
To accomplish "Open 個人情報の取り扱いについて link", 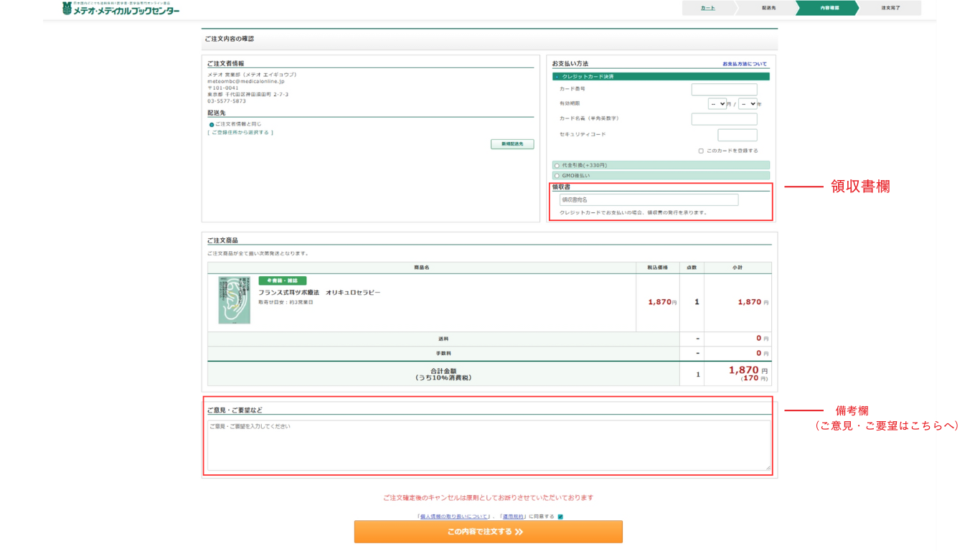I will pyautogui.click(x=454, y=517).
